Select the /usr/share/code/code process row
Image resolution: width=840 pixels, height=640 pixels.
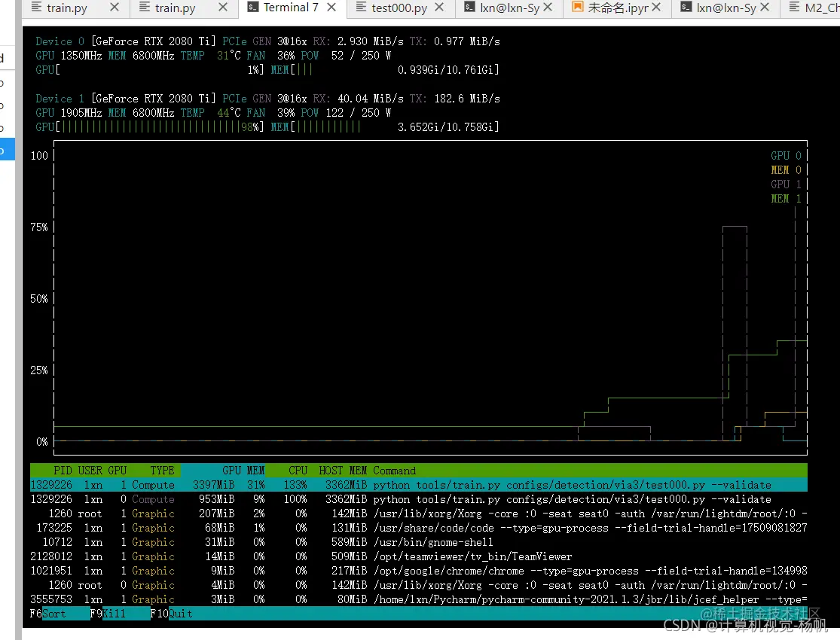(x=418, y=528)
